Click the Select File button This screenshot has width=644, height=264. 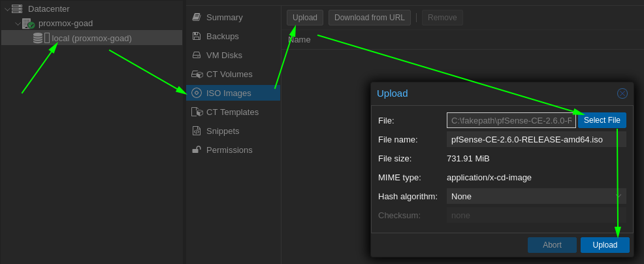602,120
